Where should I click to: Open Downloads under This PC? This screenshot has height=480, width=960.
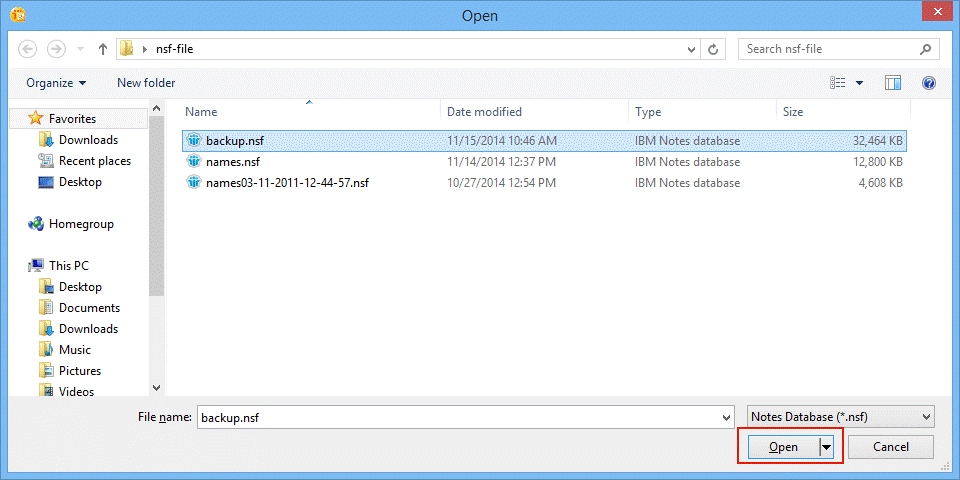click(88, 329)
